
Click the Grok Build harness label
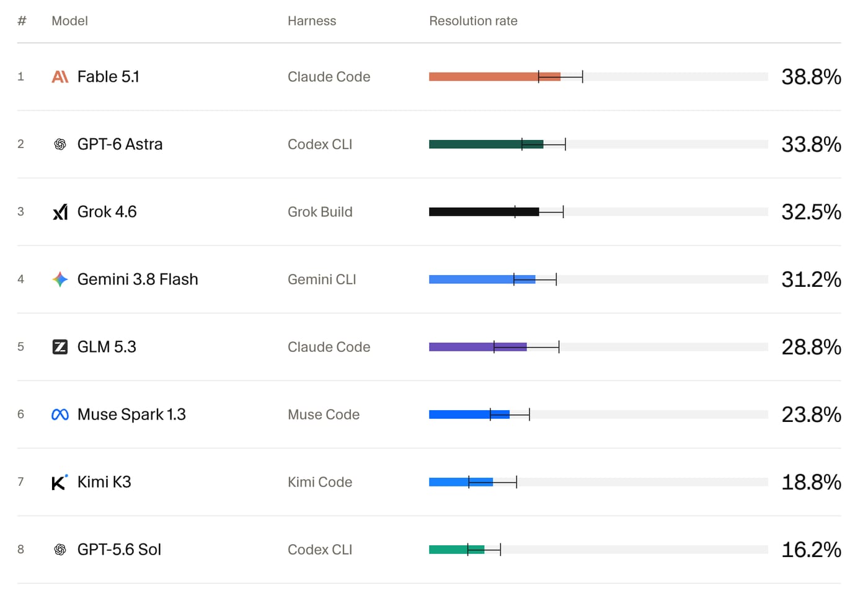pos(320,212)
